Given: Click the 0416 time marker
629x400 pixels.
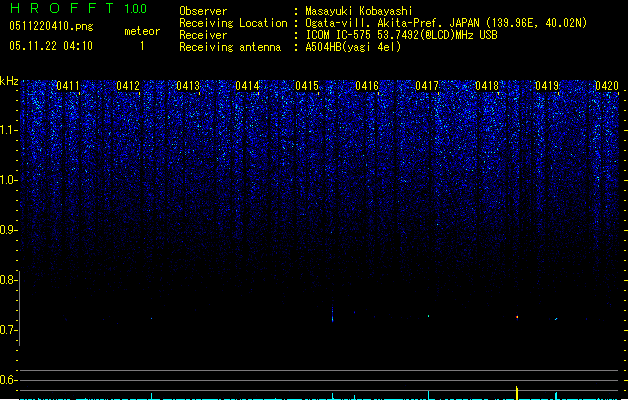Looking at the screenshot, I should (367, 86).
